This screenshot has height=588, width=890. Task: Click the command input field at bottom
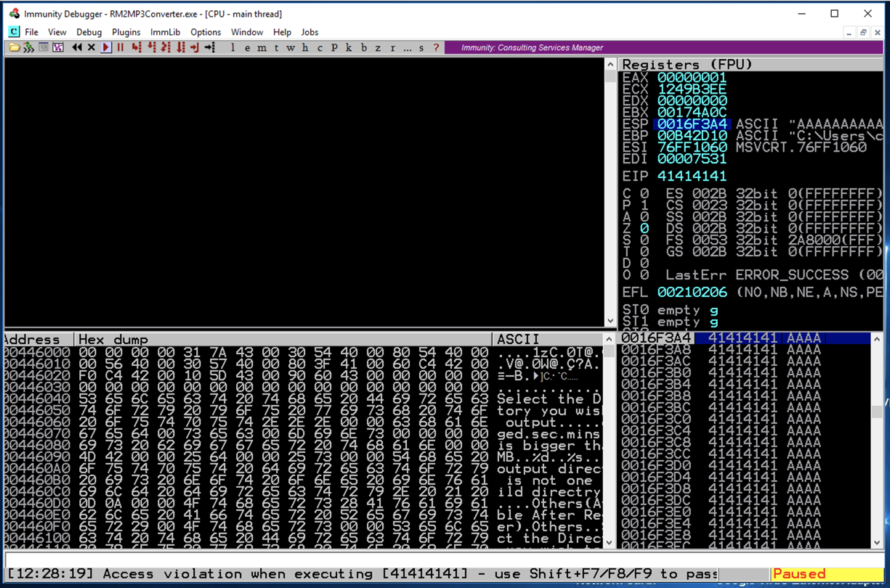(445, 560)
